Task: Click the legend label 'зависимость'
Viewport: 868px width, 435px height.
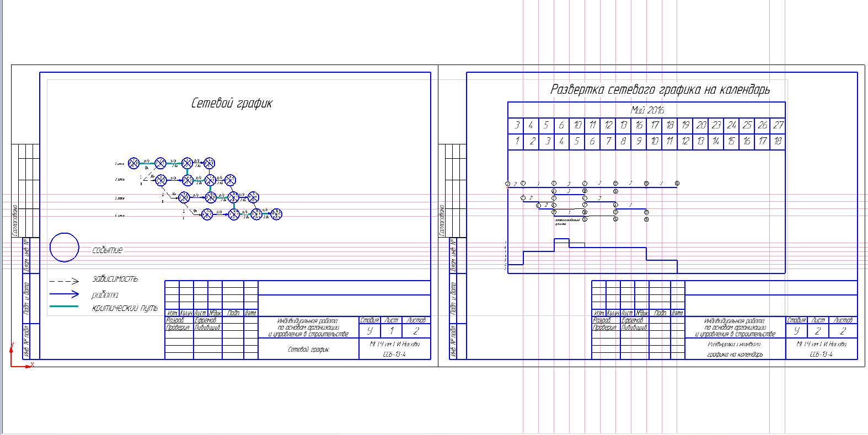Action: pyautogui.click(x=115, y=279)
